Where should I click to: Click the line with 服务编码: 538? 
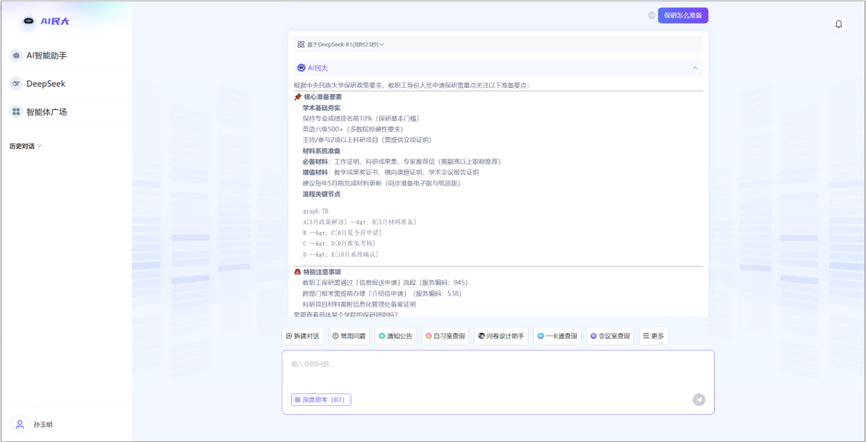[382, 293]
